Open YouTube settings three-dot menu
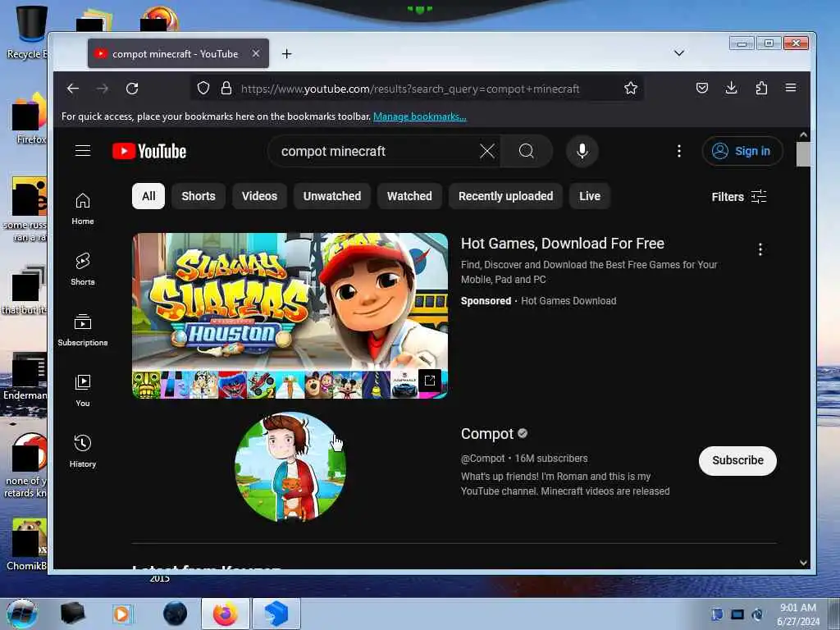 pos(678,151)
